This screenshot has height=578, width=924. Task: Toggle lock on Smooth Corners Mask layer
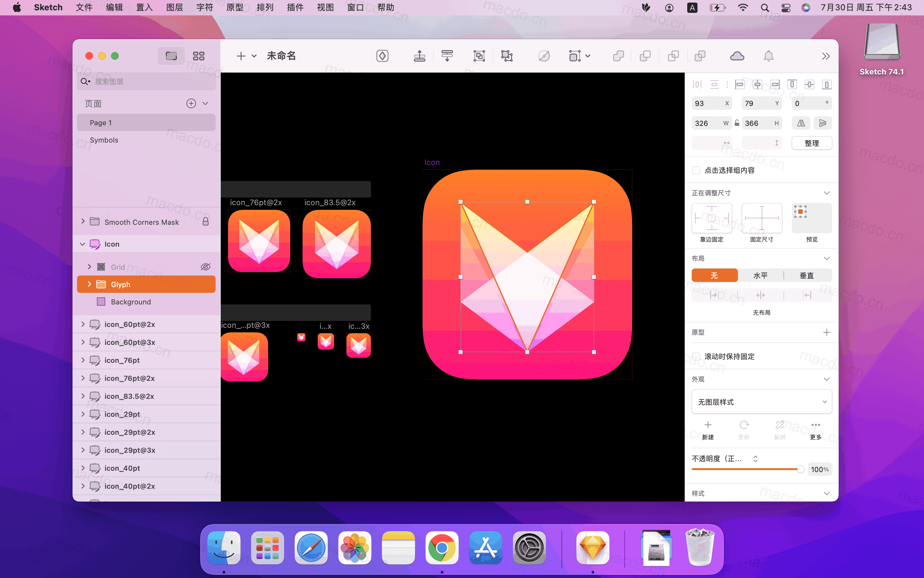tap(205, 222)
